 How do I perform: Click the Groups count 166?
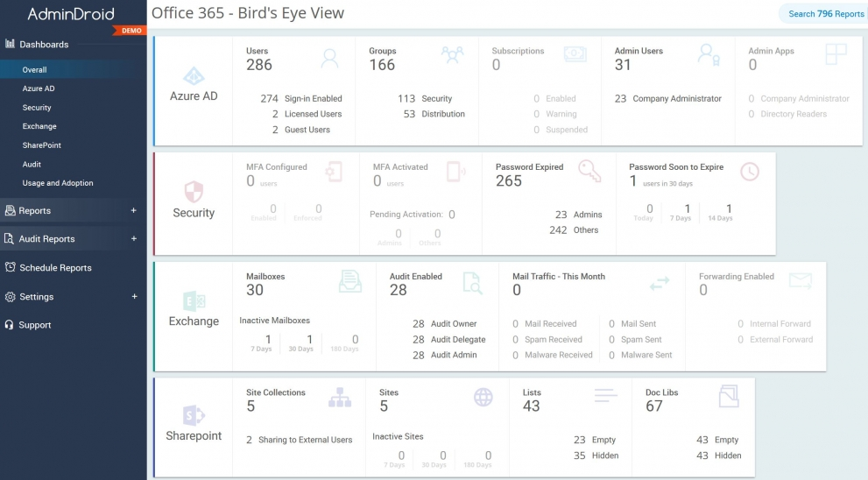pyautogui.click(x=382, y=65)
